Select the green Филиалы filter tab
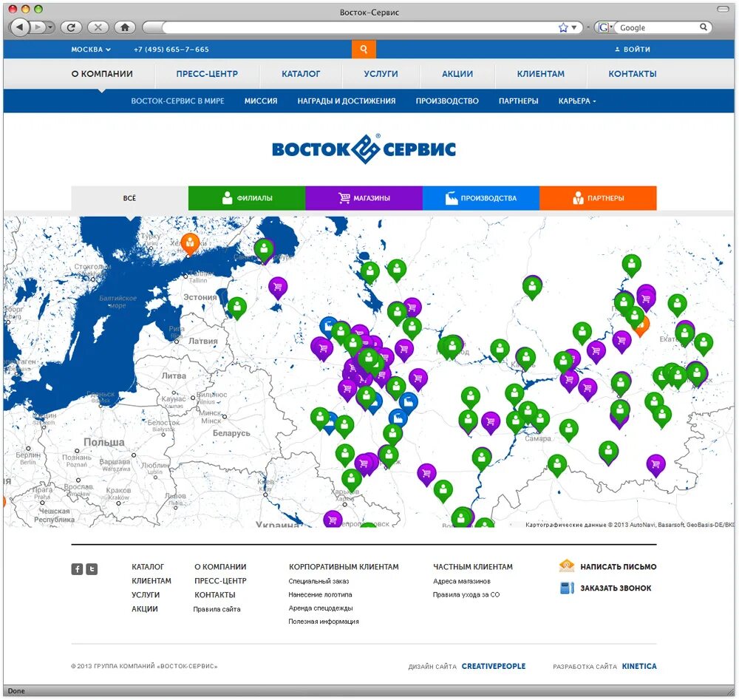Image resolution: width=739 pixels, height=700 pixels. (x=247, y=198)
